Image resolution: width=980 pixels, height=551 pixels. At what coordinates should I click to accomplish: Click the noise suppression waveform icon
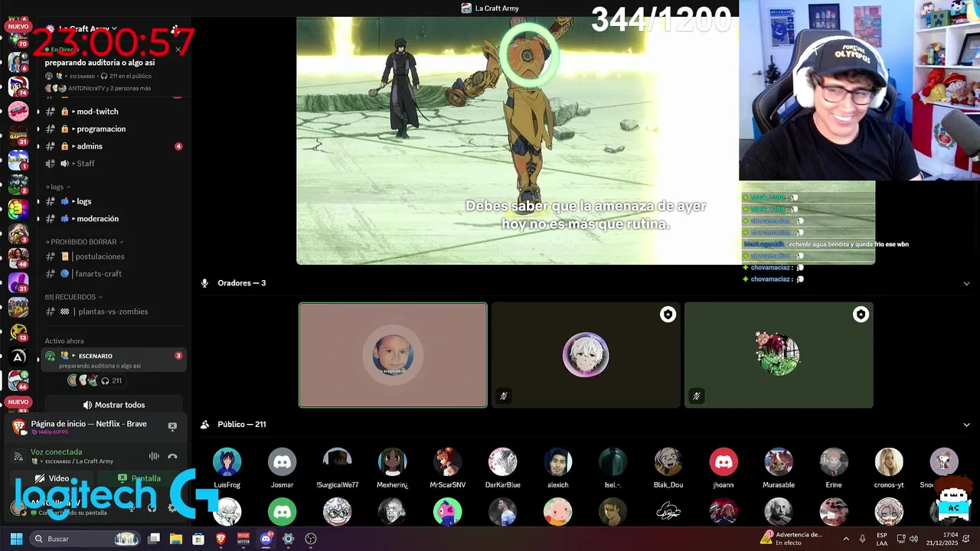click(154, 456)
